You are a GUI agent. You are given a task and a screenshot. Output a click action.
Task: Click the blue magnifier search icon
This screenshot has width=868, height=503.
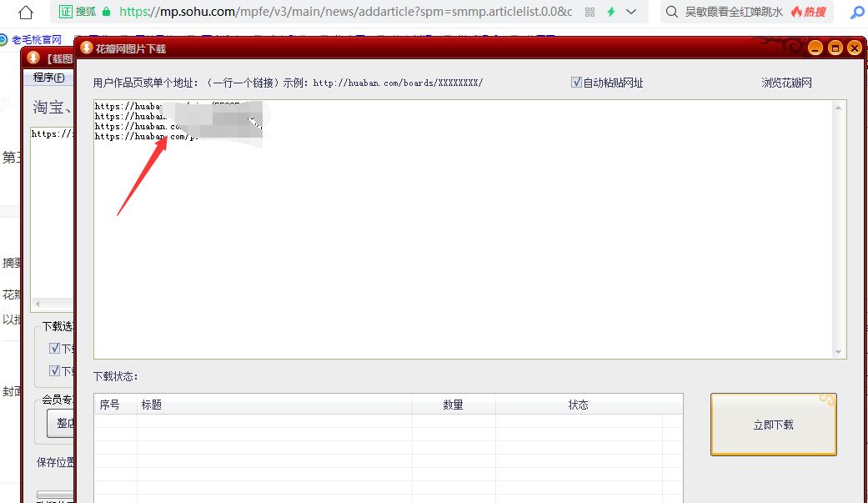click(x=859, y=13)
